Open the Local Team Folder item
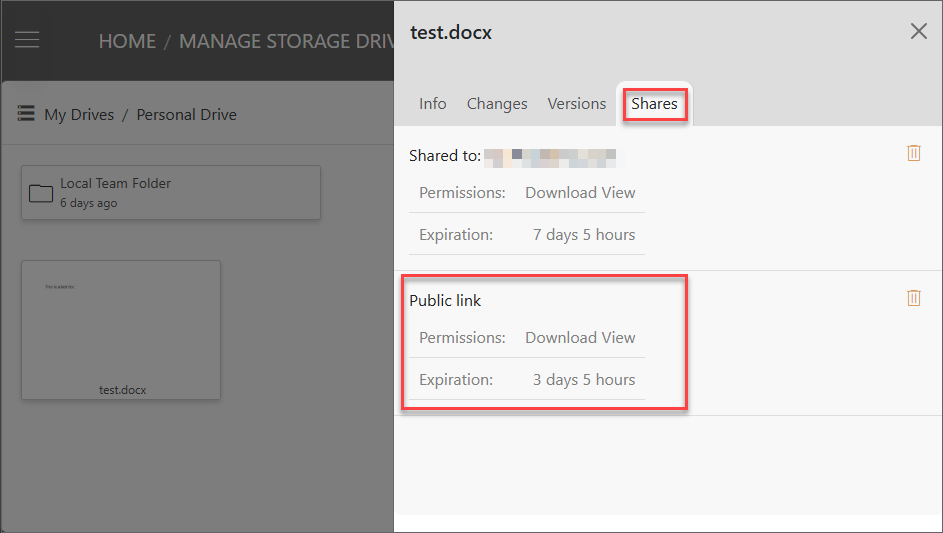Image resolution: width=943 pixels, height=533 pixels. coord(171,193)
